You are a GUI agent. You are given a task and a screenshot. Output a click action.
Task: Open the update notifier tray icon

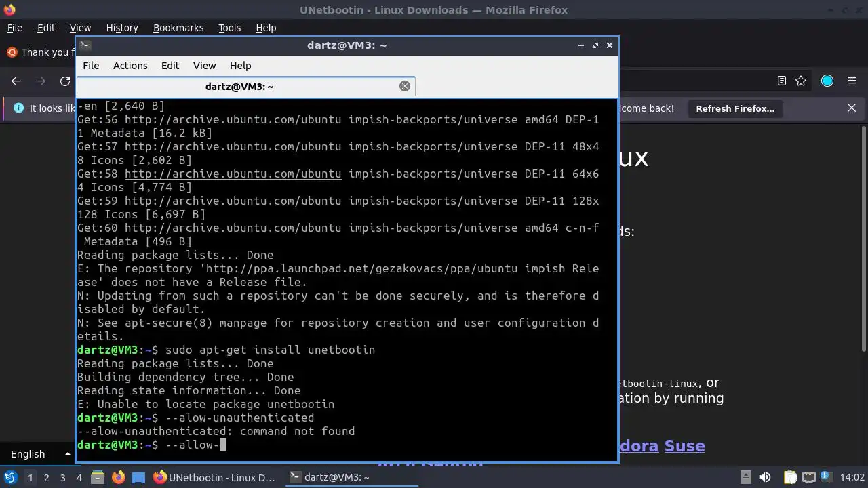coord(827,477)
